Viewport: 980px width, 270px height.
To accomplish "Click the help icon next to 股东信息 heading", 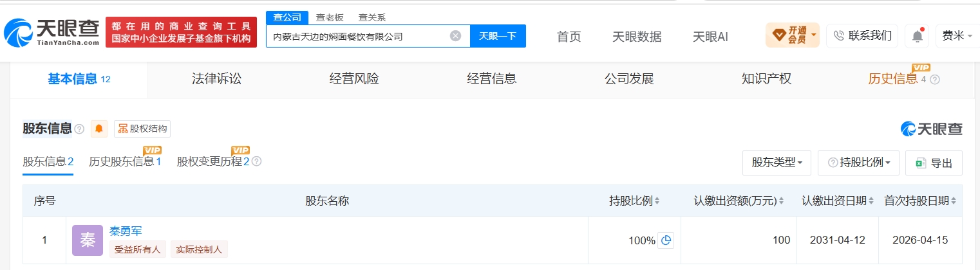I will [x=79, y=129].
